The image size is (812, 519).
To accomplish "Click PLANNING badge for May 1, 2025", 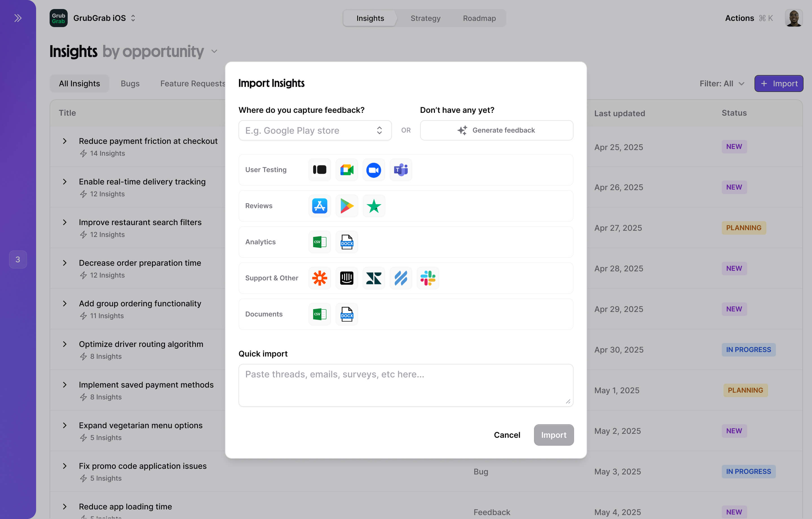I will (x=745, y=390).
